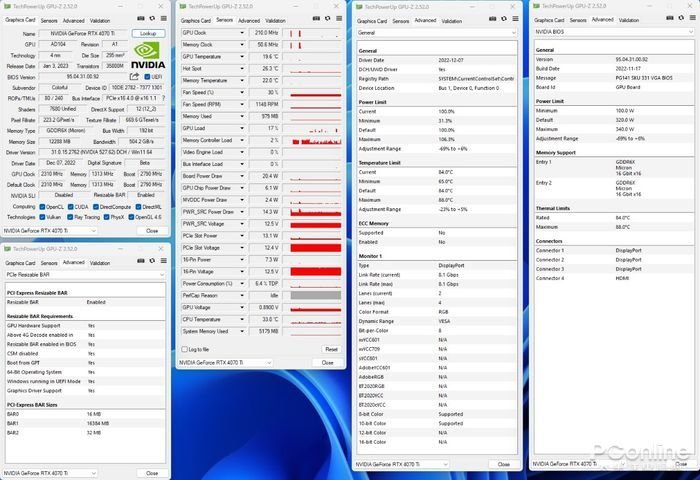Open GPU selector dropdown in Sensors window
The width and height of the screenshot is (700, 480).
(225, 363)
